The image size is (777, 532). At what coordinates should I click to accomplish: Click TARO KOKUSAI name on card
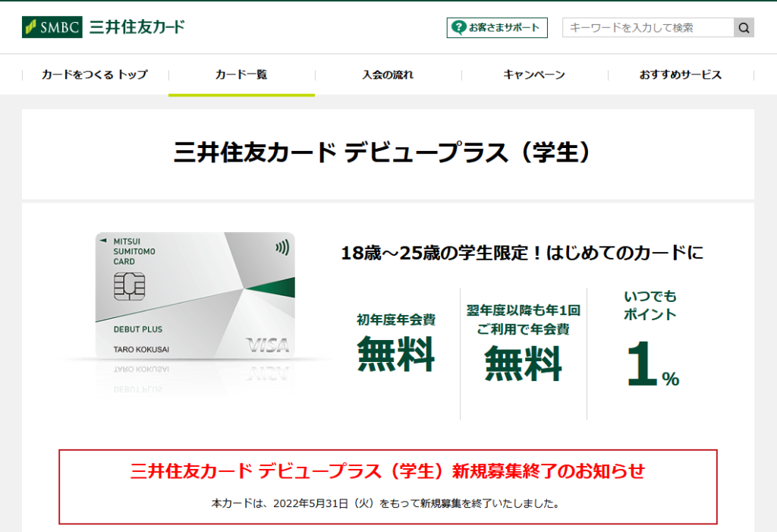click(141, 350)
